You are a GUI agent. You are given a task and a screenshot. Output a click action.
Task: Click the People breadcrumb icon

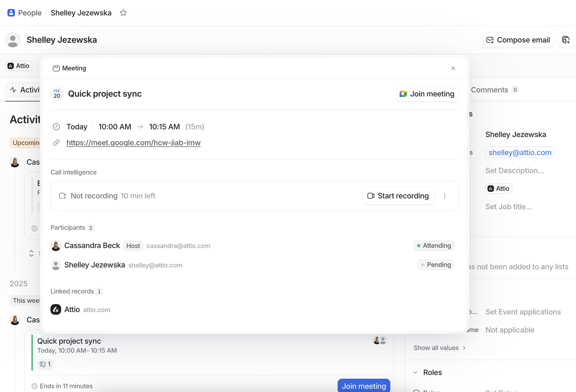[x=11, y=13]
